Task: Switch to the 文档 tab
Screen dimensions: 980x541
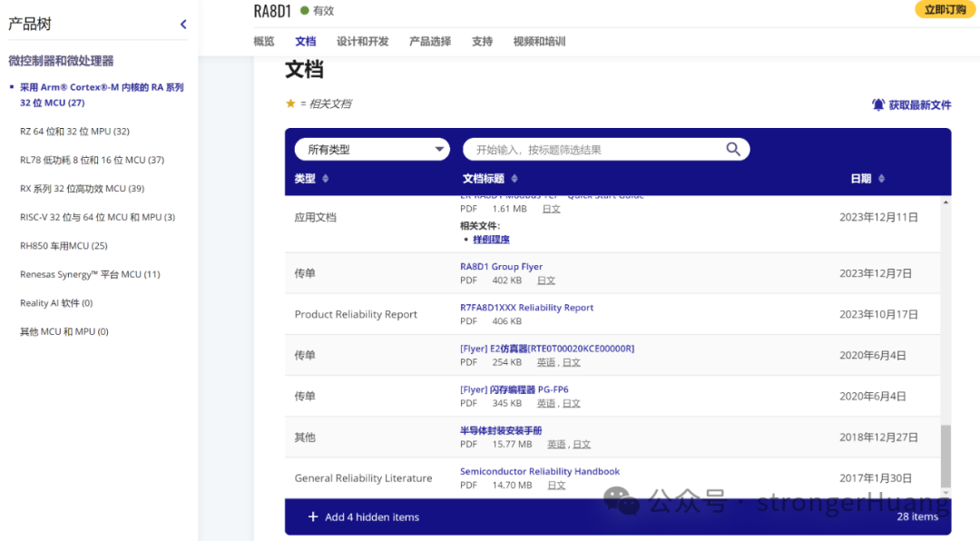Action: (x=306, y=41)
